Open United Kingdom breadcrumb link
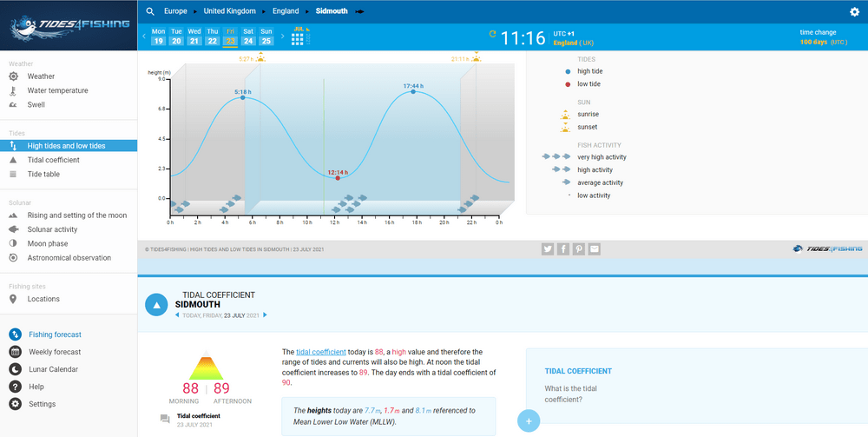 tap(229, 11)
